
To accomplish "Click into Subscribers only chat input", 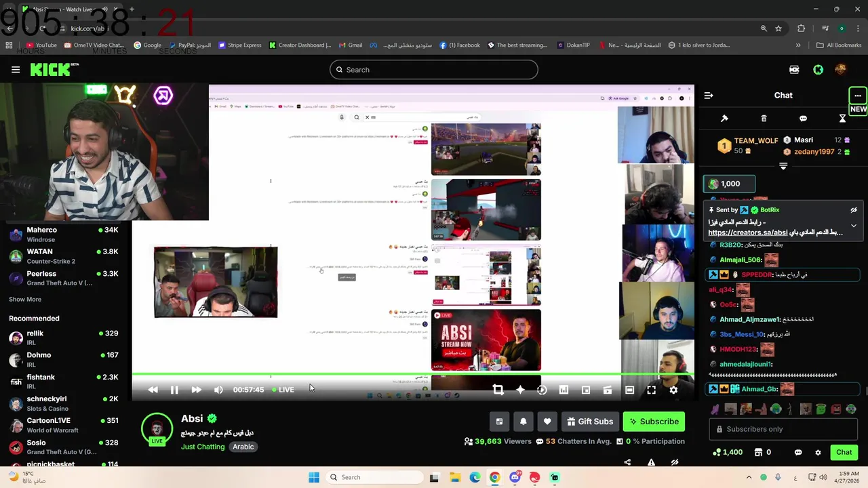I will [x=783, y=429].
